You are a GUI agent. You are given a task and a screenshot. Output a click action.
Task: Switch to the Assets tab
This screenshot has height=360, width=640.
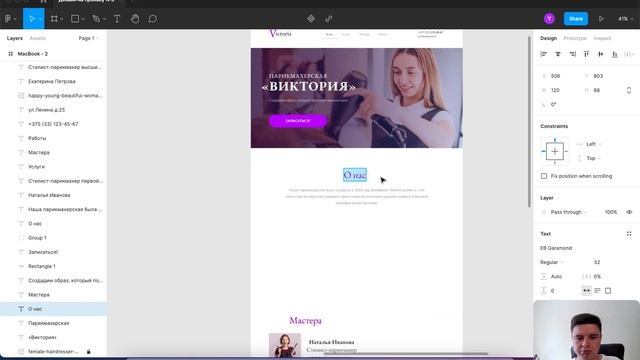tap(37, 38)
